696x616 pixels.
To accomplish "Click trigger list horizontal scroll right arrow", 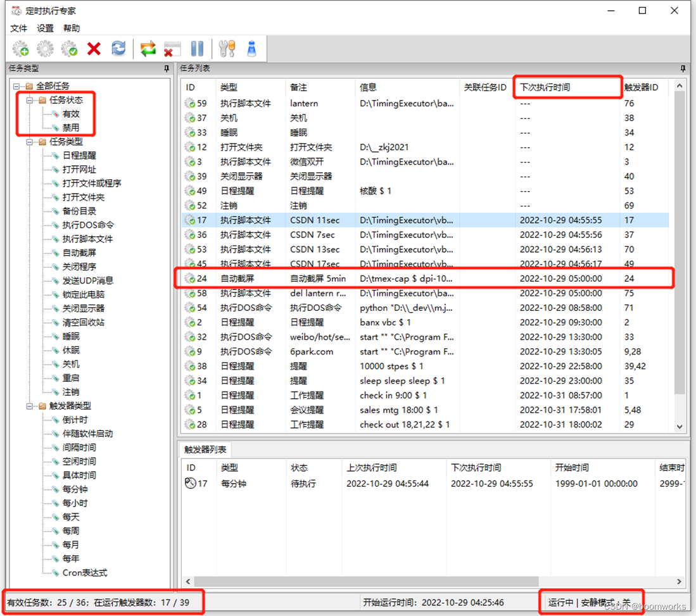I will pos(679,581).
